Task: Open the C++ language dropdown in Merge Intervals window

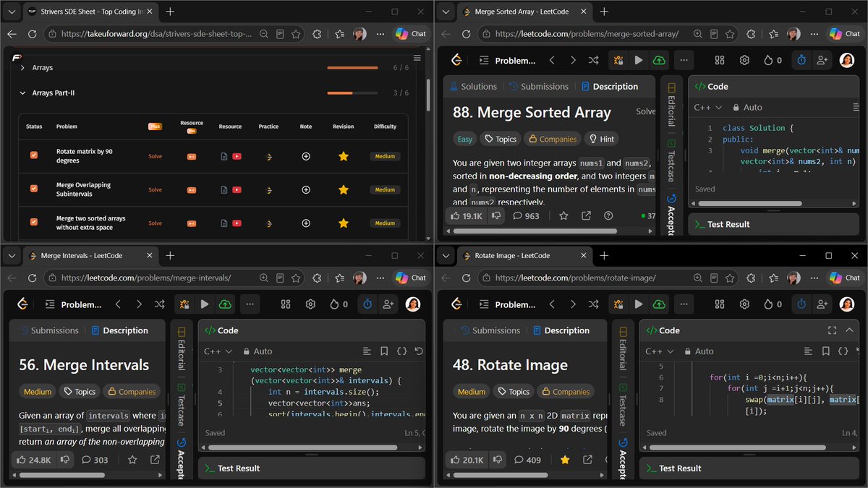Action: coord(218,351)
